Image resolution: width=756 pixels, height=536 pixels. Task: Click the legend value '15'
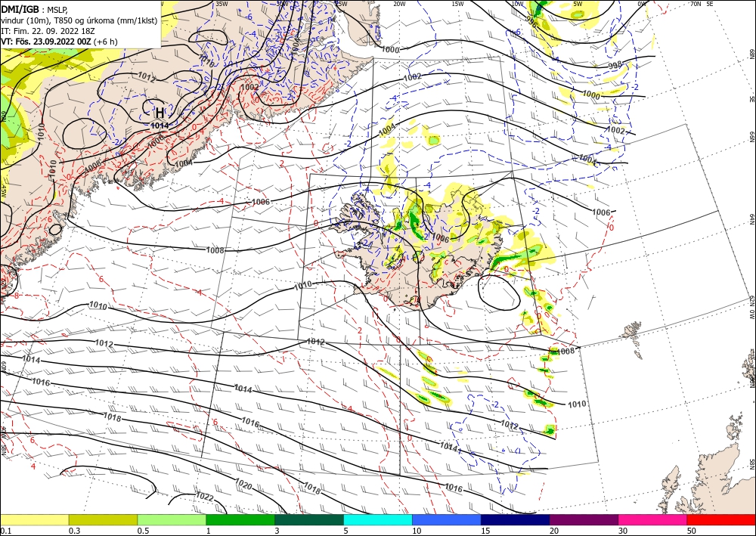click(485, 531)
